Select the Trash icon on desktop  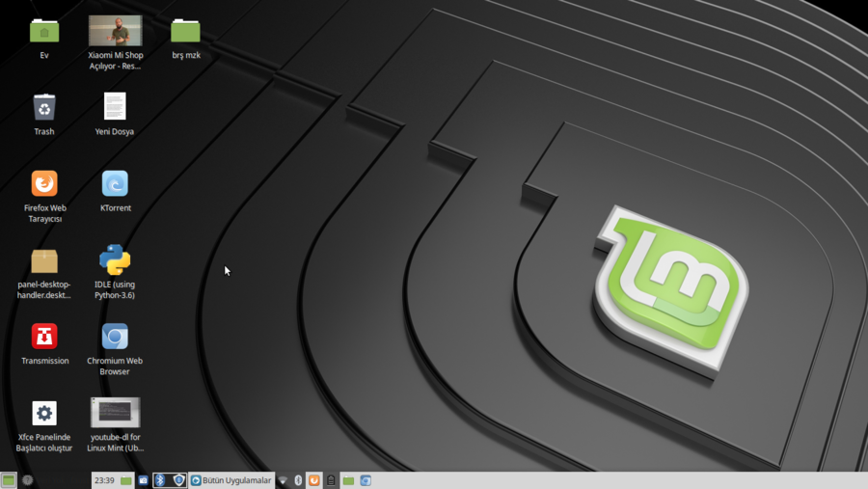pyautogui.click(x=44, y=107)
